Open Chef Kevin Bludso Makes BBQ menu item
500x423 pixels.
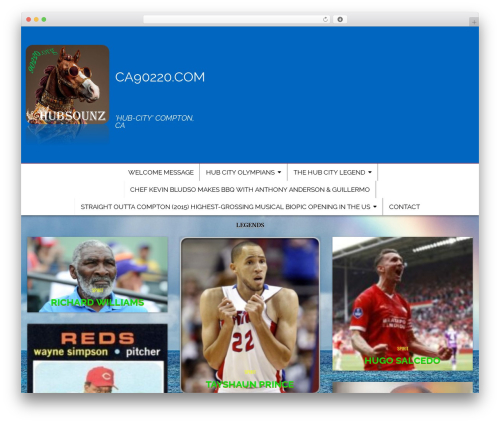click(x=250, y=190)
